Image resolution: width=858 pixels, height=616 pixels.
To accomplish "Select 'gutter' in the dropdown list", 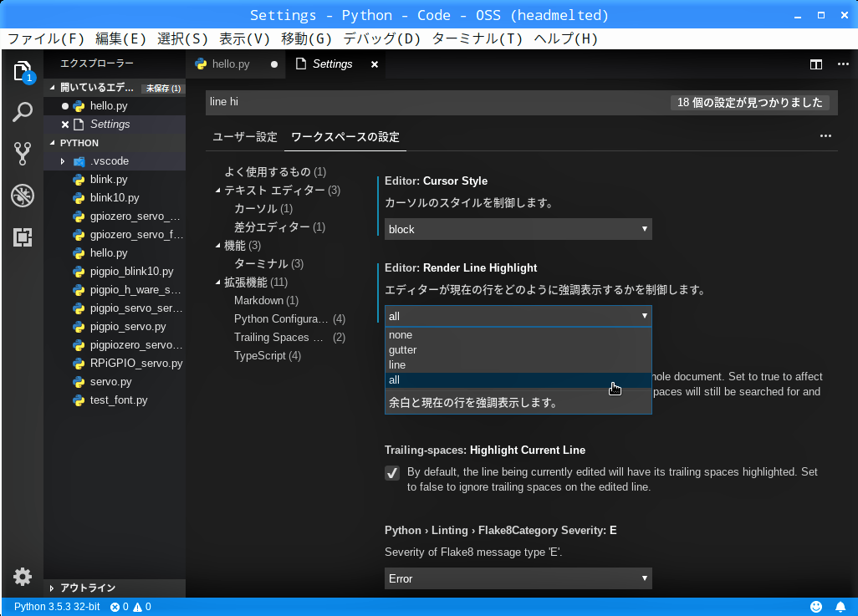I will 518,350.
